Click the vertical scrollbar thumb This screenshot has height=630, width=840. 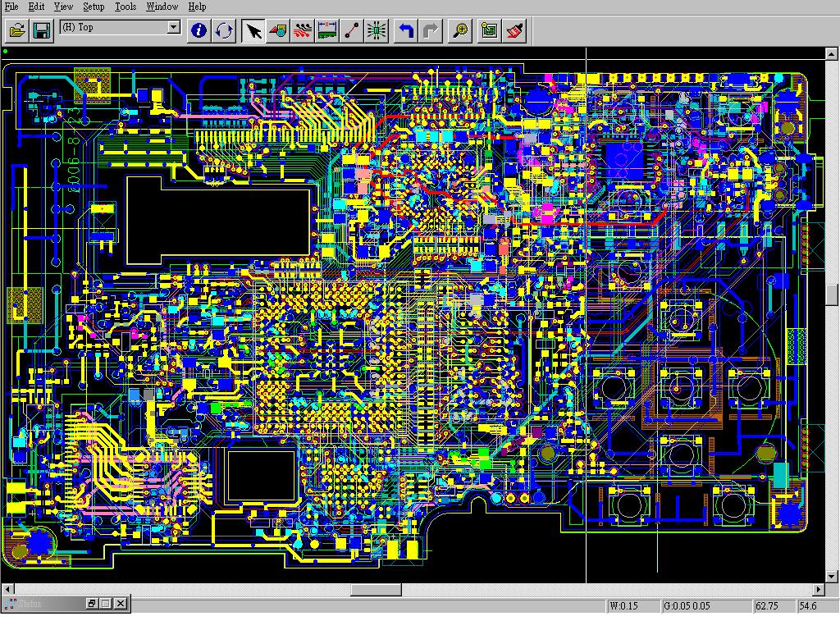[x=832, y=294]
